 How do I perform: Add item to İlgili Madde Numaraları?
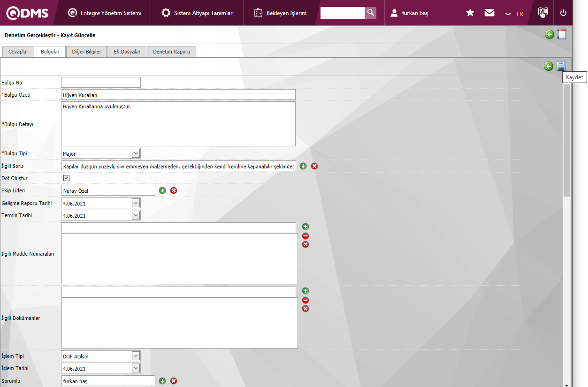pos(305,227)
